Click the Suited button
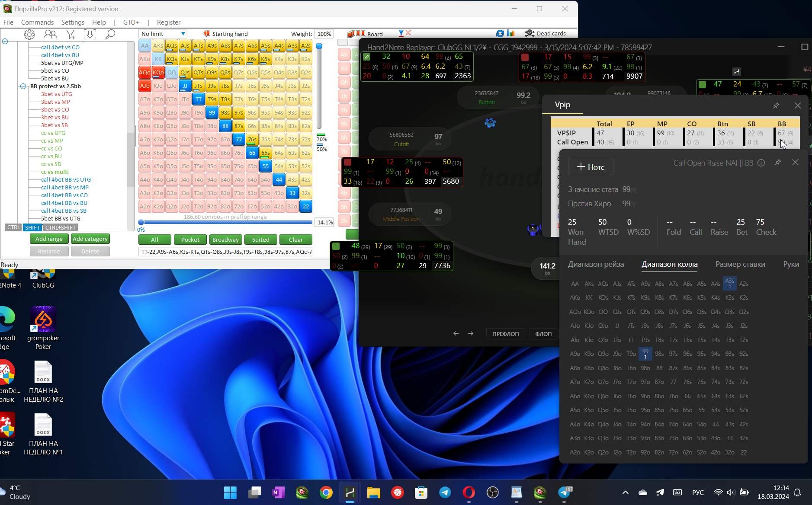Image resolution: width=812 pixels, height=505 pixels. click(260, 240)
